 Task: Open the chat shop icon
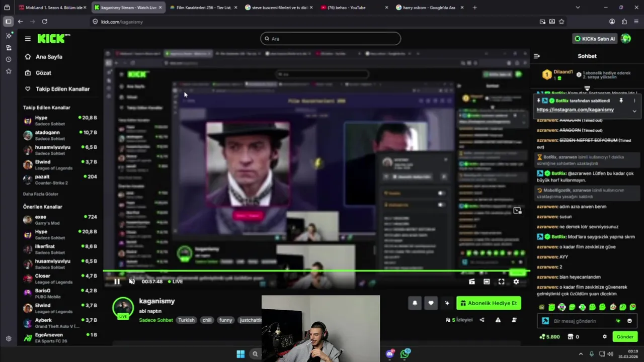tap(571, 337)
